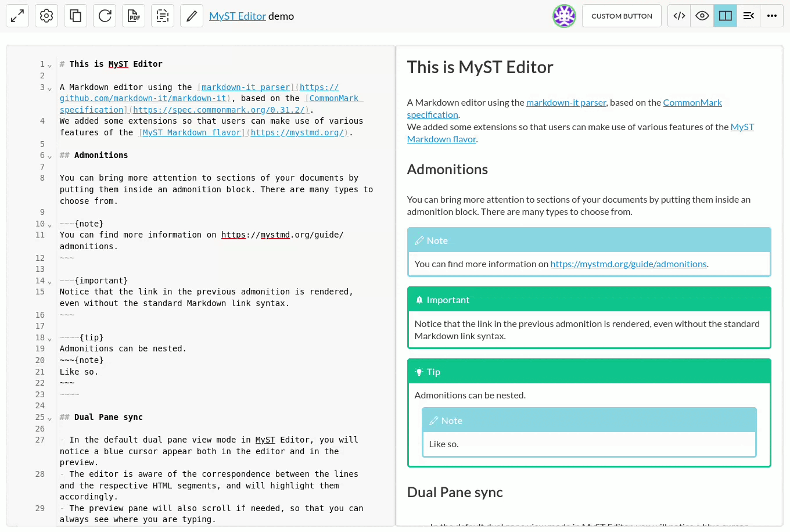The image size is (790, 532).
Task: Click the document template icon
Action: point(163,16)
